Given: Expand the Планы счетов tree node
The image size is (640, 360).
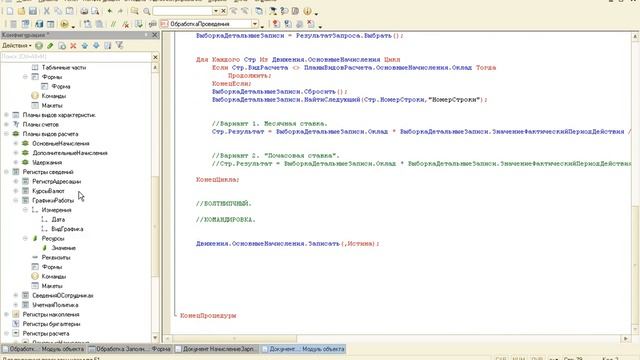Looking at the screenshot, I should click(x=7, y=124).
